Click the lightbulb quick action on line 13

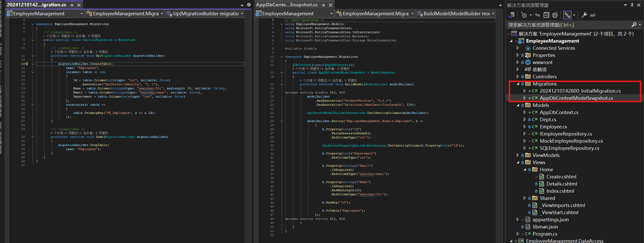click(27, 64)
